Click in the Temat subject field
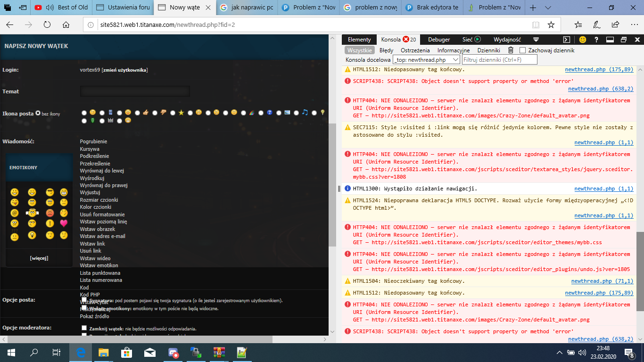Viewport: 644px width, 362px height. click(135, 91)
